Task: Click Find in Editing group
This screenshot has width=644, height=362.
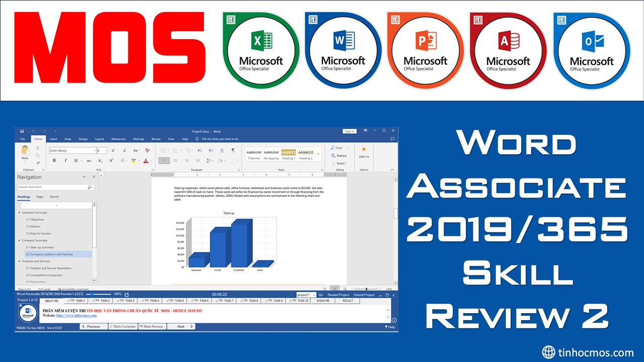Action: pyautogui.click(x=337, y=148)
